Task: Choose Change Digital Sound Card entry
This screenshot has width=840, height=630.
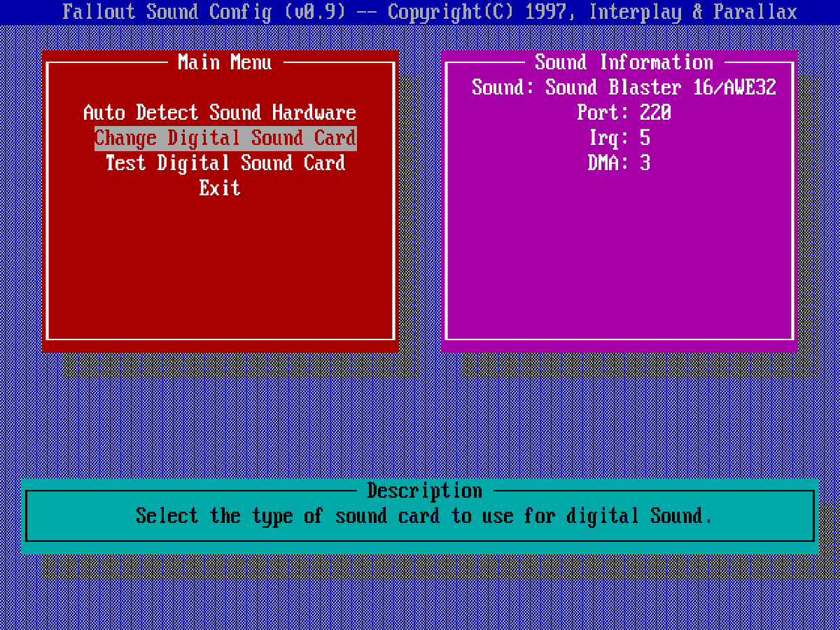Action: coord(225,138)
